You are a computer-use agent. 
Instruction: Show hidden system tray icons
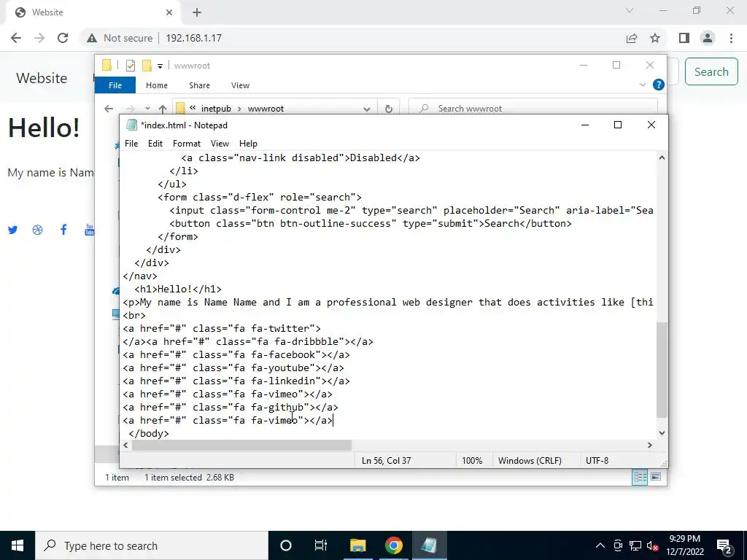[600, 545]
